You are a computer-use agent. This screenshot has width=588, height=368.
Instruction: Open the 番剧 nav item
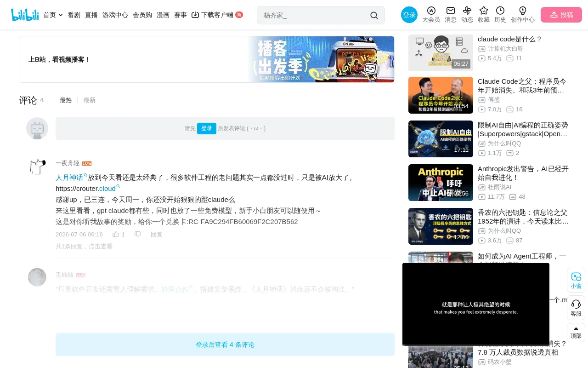pyautogui.click(x=74, y=15)
